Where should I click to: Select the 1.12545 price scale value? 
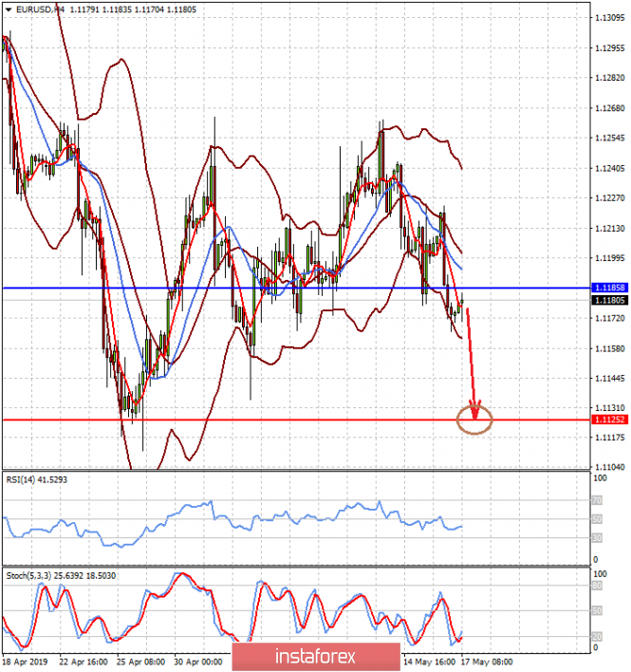[610, 138]
